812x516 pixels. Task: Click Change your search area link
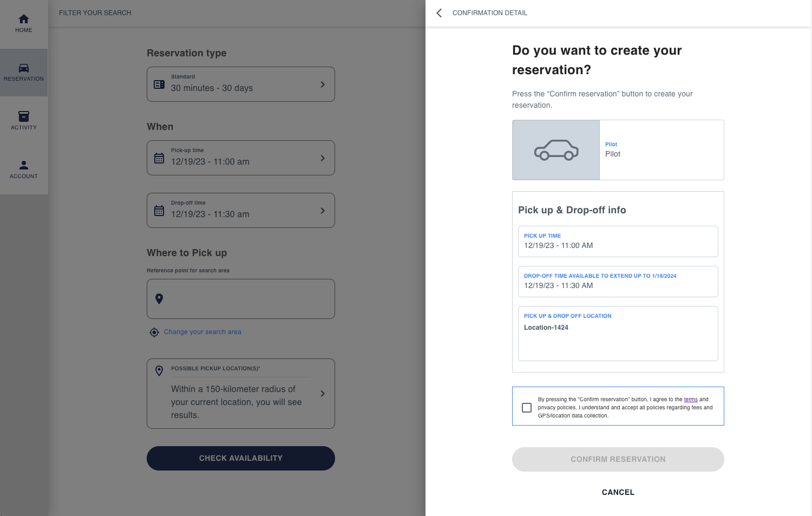(202, 332)
